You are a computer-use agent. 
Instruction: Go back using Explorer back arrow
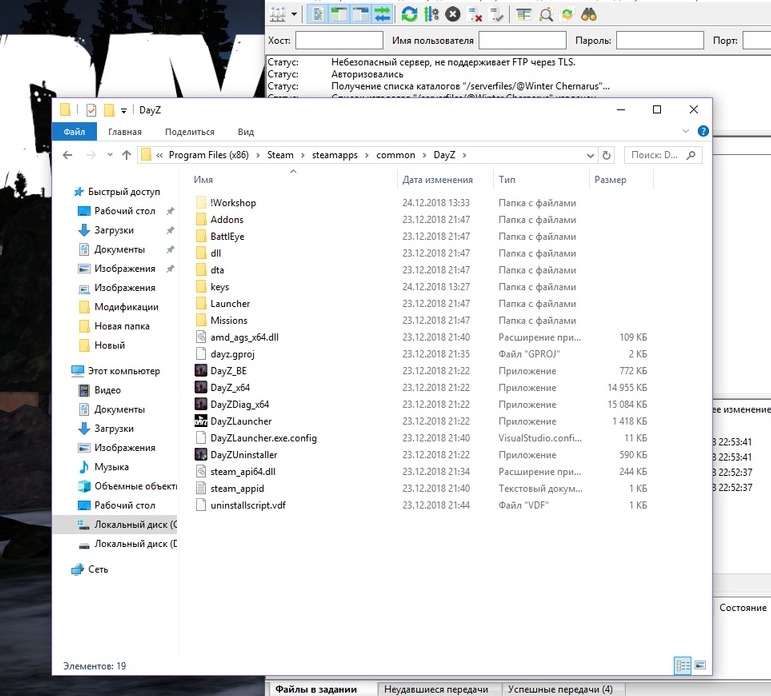click(x=68, y=155)
